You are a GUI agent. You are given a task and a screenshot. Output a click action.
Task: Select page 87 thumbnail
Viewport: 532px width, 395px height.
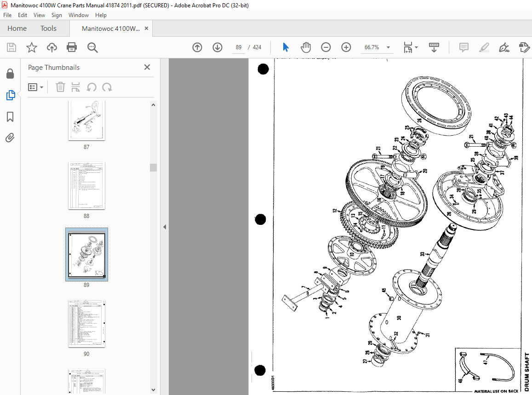click(86, 120)
